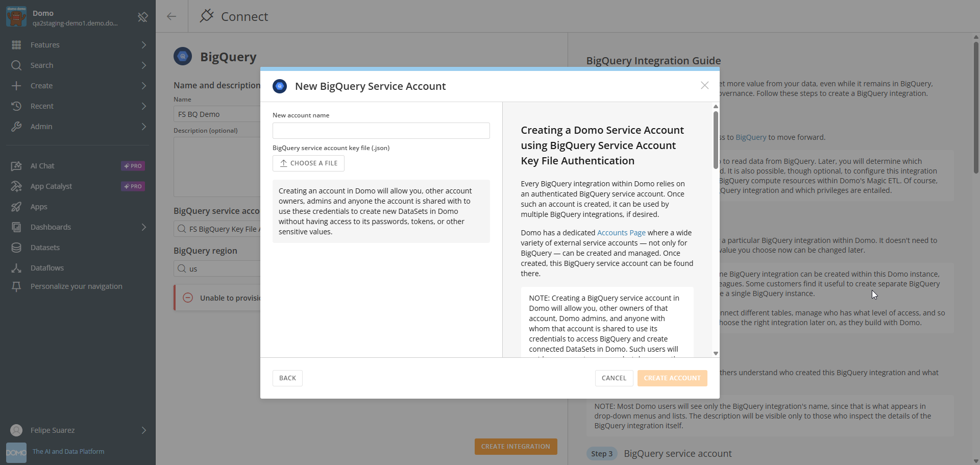Click the PRO badge next to AI Chat
980x465 pixels.
(x=133, y=166)
